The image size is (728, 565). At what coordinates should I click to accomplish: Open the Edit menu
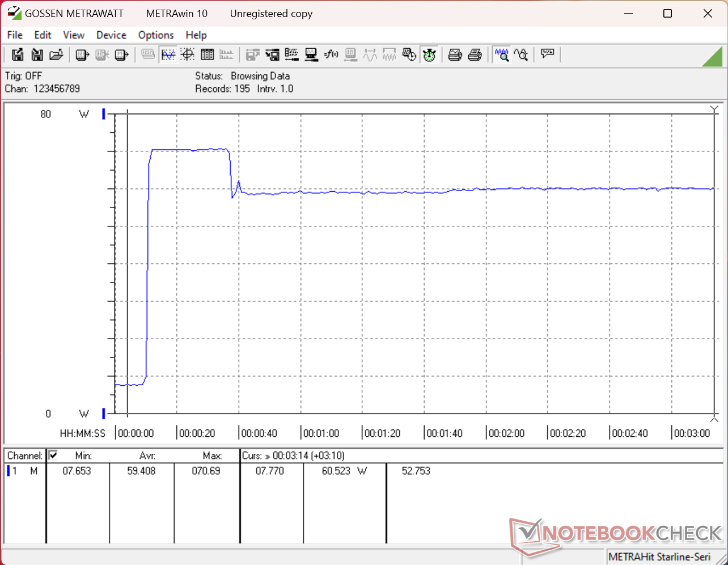[x=43, y=35]
